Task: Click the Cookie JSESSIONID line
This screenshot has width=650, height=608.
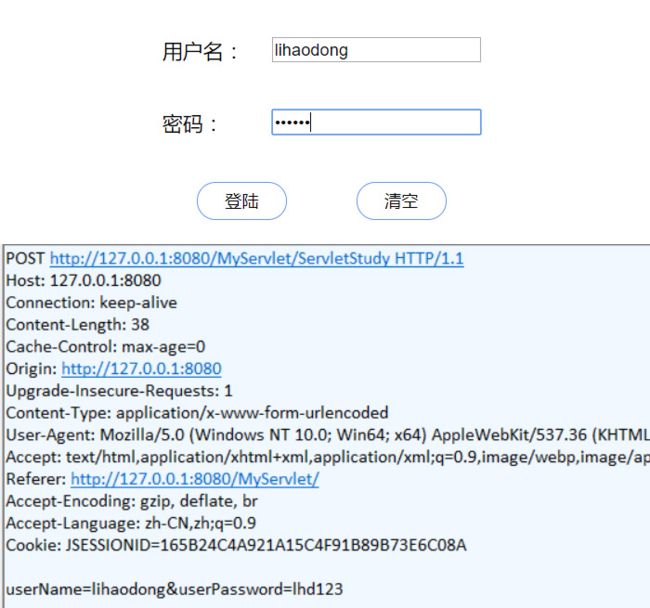Action: pyautogui.click(x=236, y=545)
